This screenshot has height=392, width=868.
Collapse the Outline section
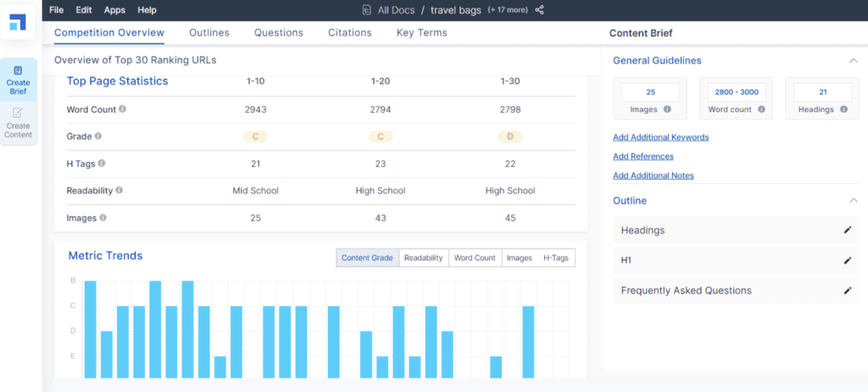click(852, 200)
